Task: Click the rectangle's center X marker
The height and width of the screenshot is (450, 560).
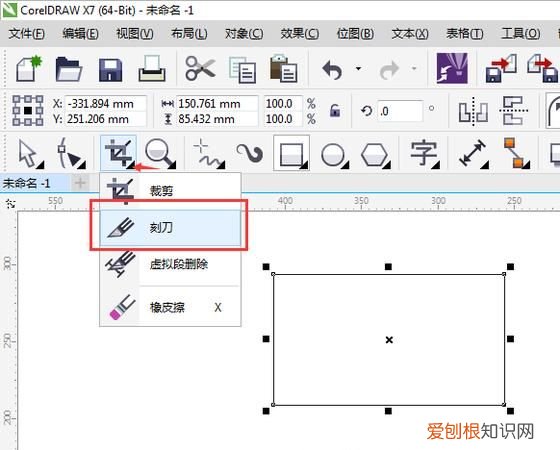Action: [389, 340]
